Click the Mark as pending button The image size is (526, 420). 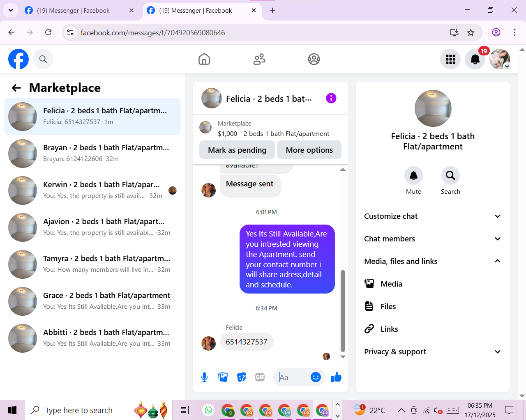tap(237, 150)
